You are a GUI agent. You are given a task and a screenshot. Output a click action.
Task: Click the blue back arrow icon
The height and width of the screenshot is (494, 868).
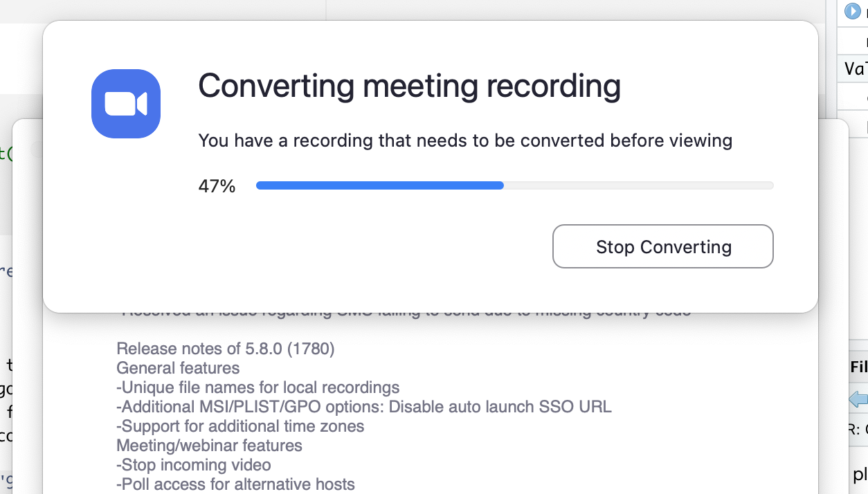click(858, 399)
